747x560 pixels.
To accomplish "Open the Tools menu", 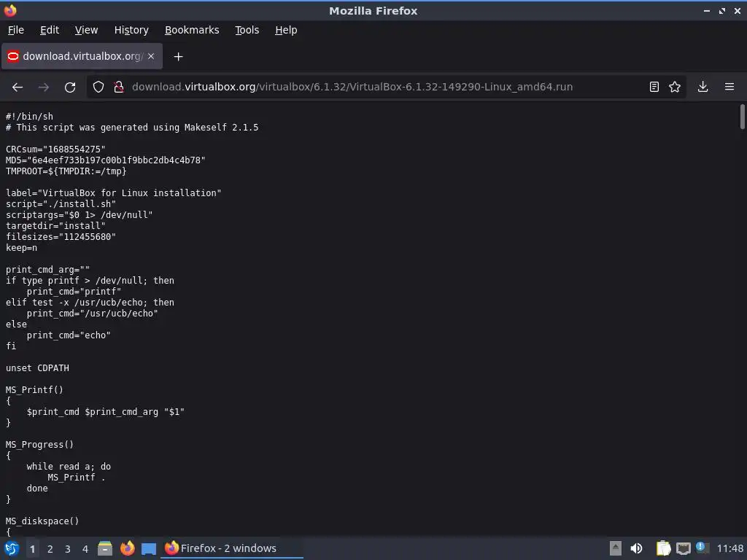I will (247, 30).
